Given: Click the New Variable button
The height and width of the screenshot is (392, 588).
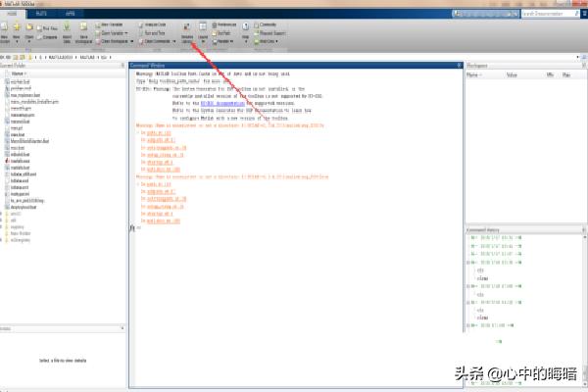Looking at the screenshot, I should [x=116, y=21].
